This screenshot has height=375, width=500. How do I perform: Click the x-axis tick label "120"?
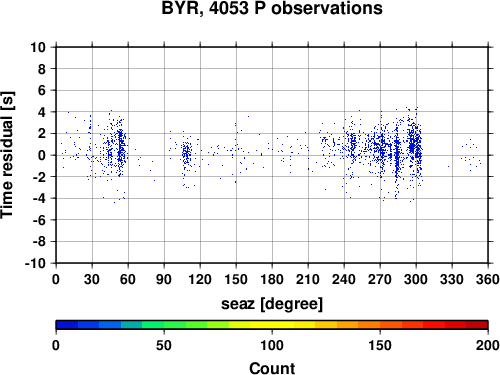point(200,279)
